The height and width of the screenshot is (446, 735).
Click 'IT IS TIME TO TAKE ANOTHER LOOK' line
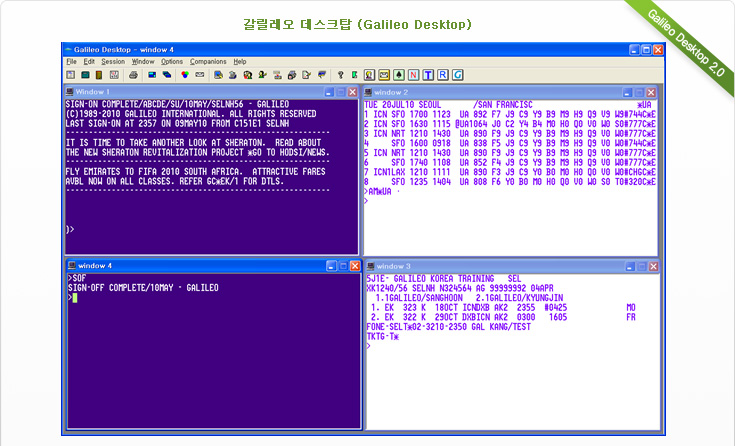click(193, 143)
